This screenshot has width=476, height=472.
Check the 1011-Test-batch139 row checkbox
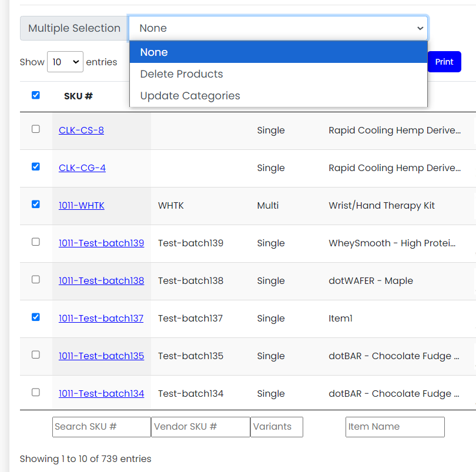(35, 242)
